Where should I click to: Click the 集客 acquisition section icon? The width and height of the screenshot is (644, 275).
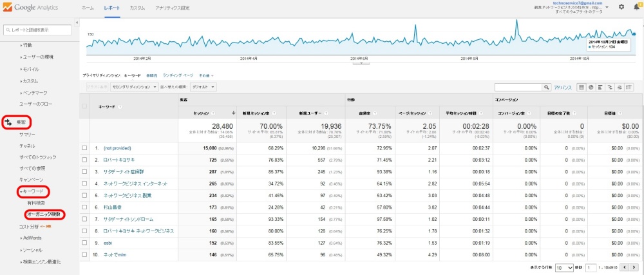pos(8,122)
